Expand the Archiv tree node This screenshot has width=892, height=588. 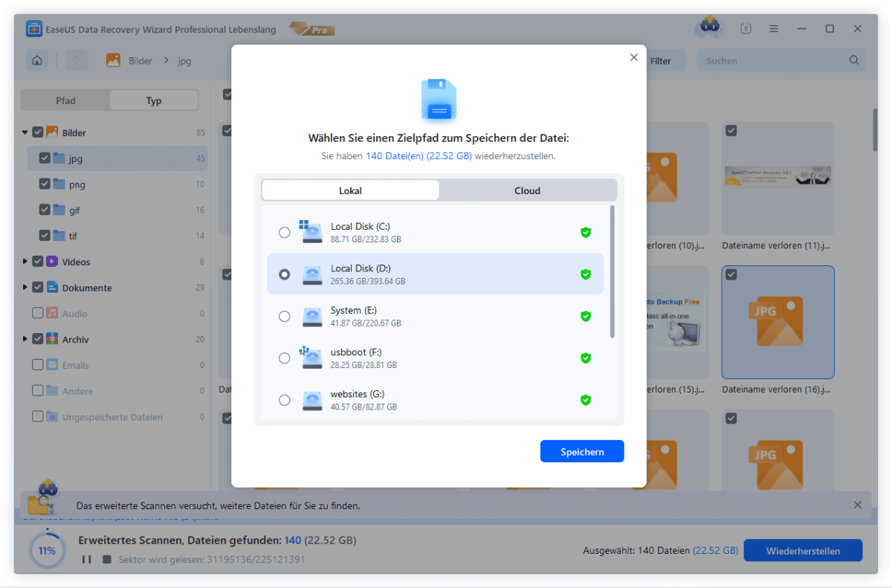point(25,339)
